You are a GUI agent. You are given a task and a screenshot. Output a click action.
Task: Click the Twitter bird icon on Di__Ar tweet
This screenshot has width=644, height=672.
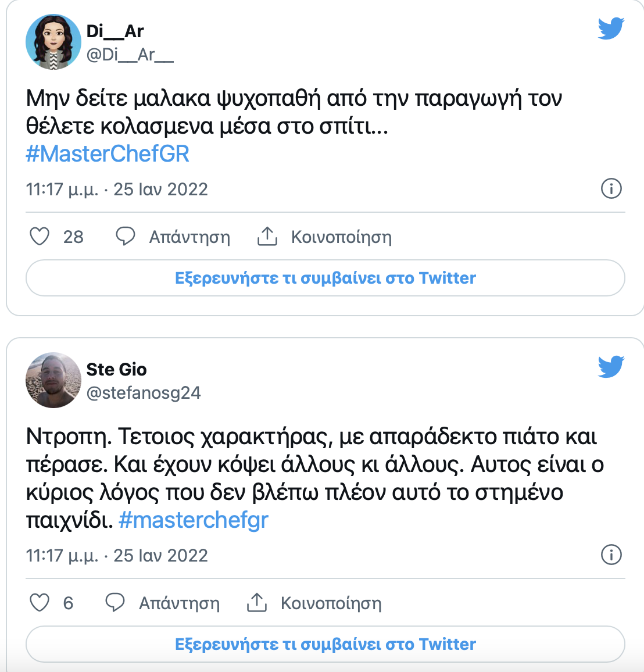coord(611,28)
